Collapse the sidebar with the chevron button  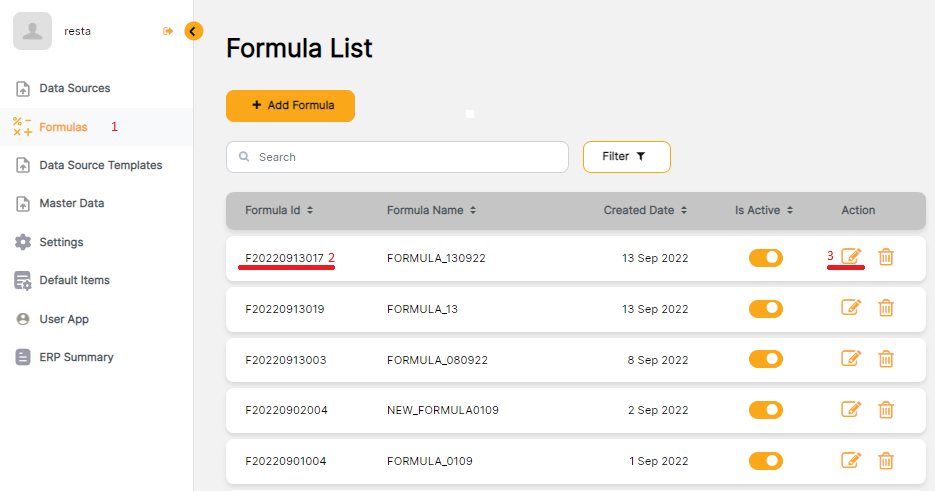tap(193, 31)
